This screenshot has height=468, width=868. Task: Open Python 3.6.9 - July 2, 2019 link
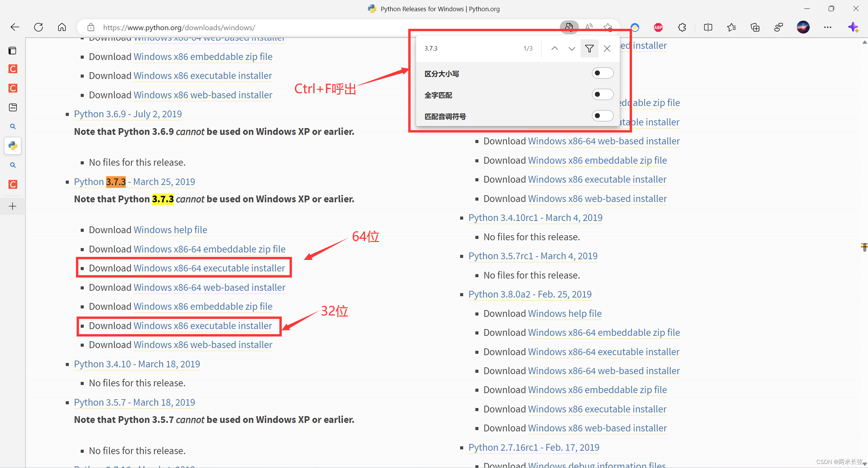pyautogui.click(x=128, y=114)
